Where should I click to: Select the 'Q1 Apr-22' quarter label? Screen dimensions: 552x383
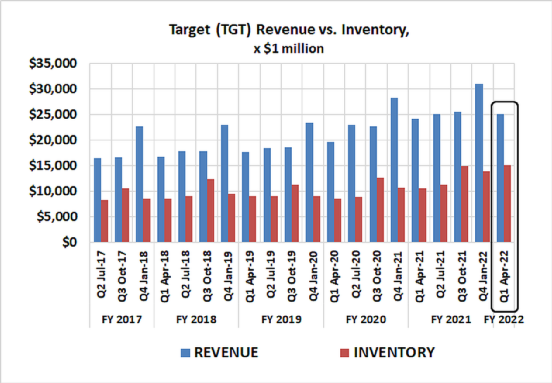click(x=504, y=276)
